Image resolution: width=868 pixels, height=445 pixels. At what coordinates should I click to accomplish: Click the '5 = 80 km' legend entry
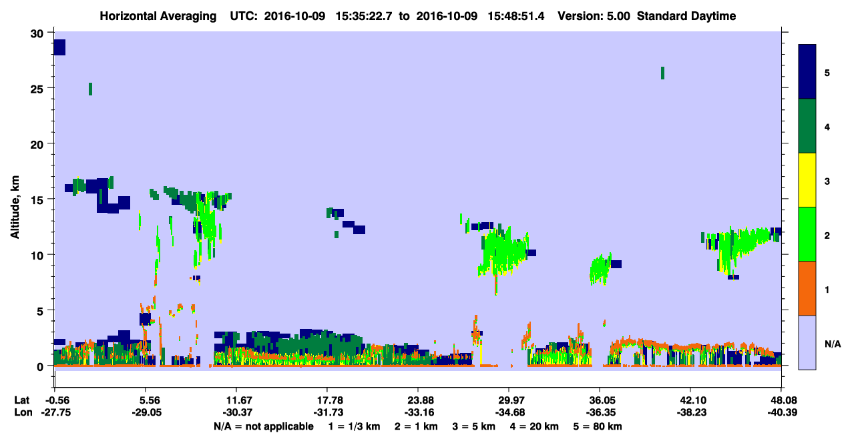(598, 426)
